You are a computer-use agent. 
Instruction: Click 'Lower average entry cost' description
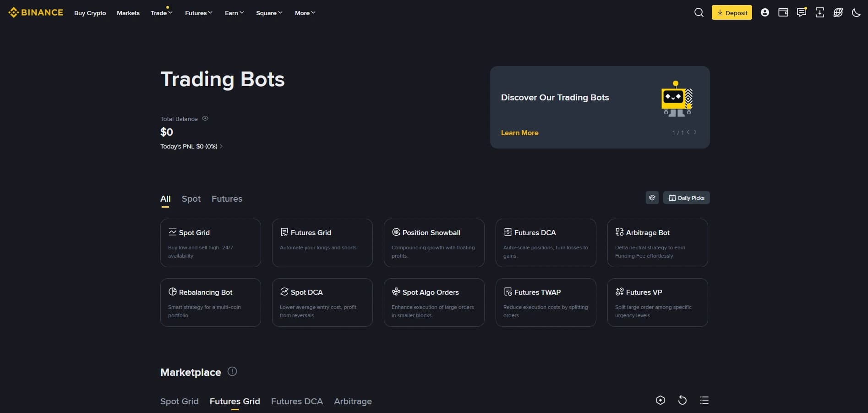(x=318, y=311)
